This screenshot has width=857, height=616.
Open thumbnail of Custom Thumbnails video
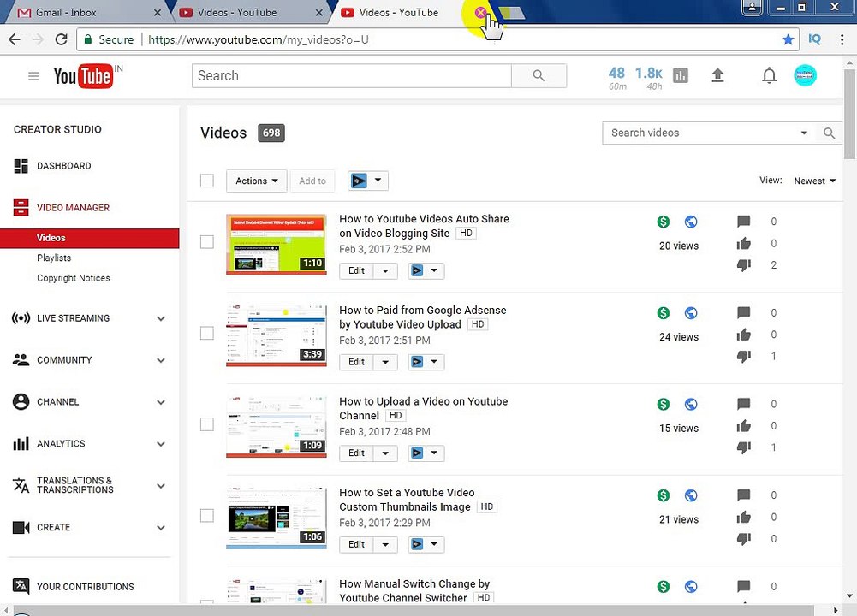(276, 518)
